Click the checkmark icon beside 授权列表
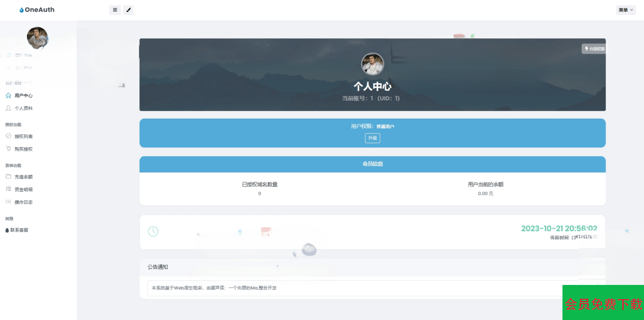Image resolution: width=644 pixels, height=320 pixels. [8, 136]
